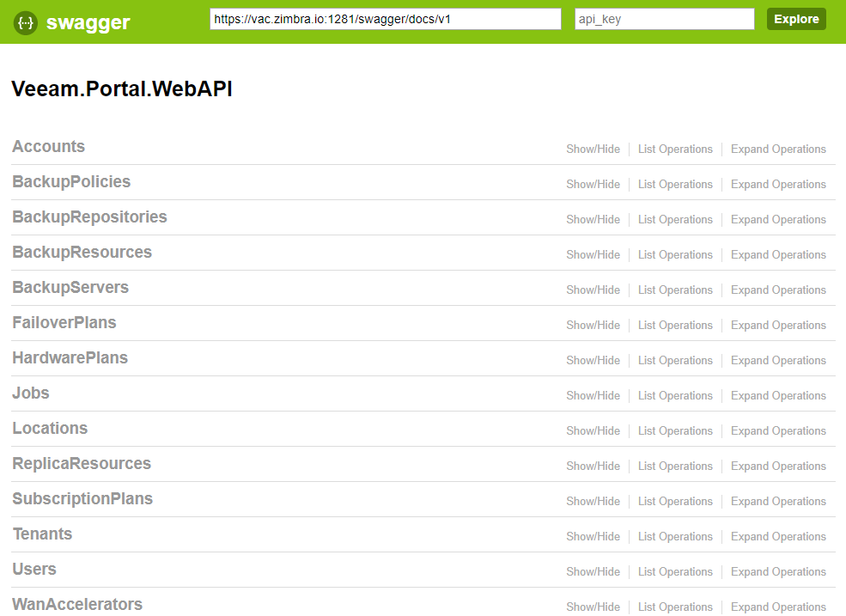Toggle Show/Hide for SubscriptionPlans
Screen dimensions: 846x616
pos(593,501)
